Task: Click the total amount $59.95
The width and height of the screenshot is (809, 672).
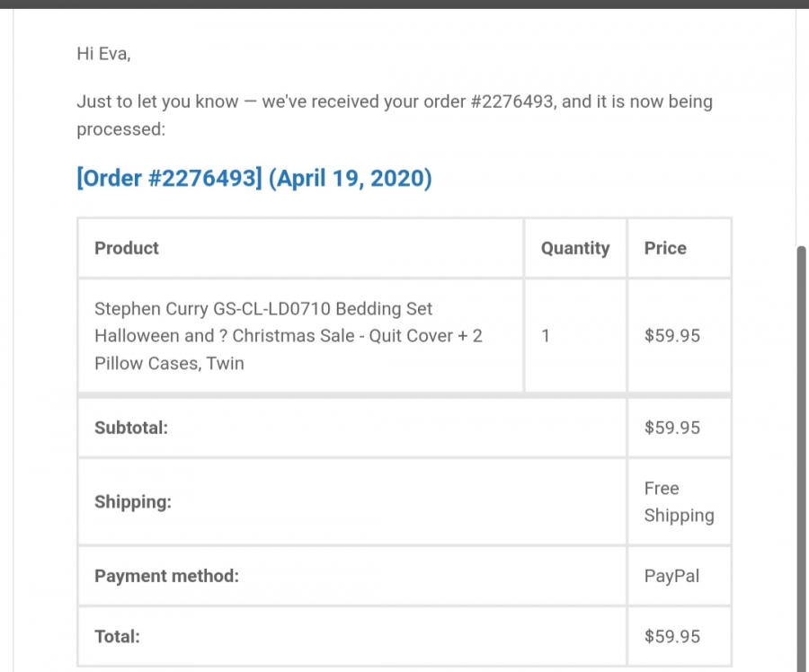Action: point(672,636)
